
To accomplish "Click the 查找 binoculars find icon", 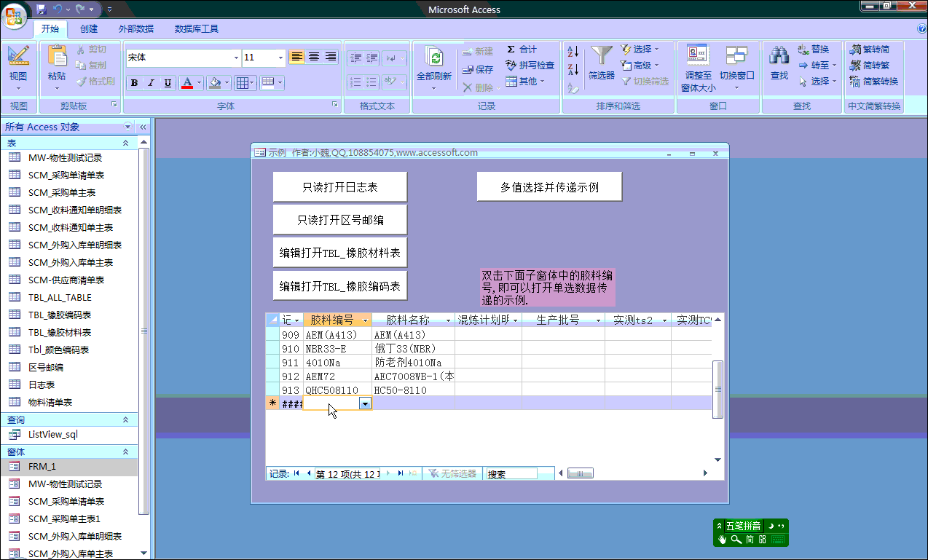I will click(779, 55).
